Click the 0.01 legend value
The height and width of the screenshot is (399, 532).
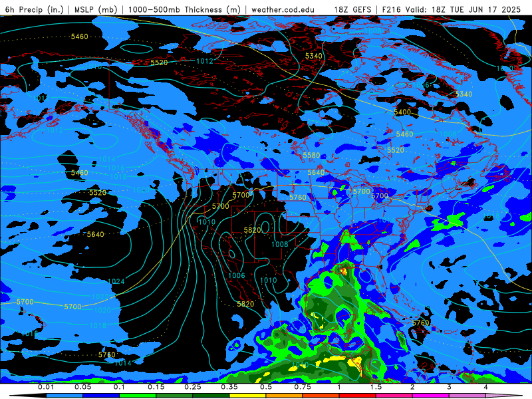click(x=46, y=387)
